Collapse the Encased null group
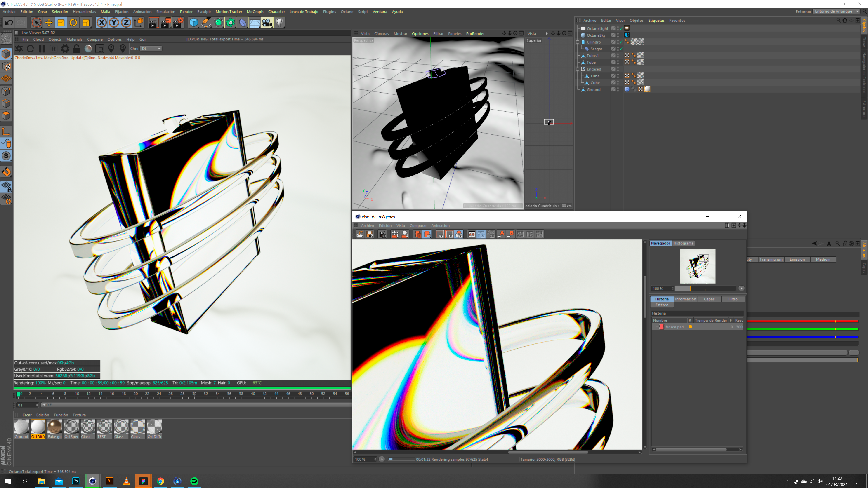868x488 pixels. pyautogui.click(x=578, y=69)
